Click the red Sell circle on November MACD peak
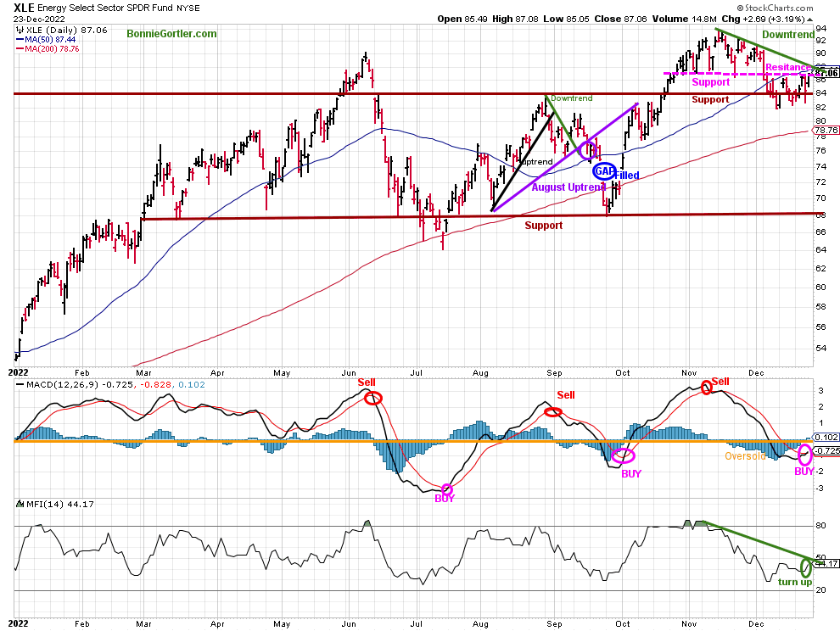Image resolution: width=840 pixels, height=631 pixels. coord(707,387)
